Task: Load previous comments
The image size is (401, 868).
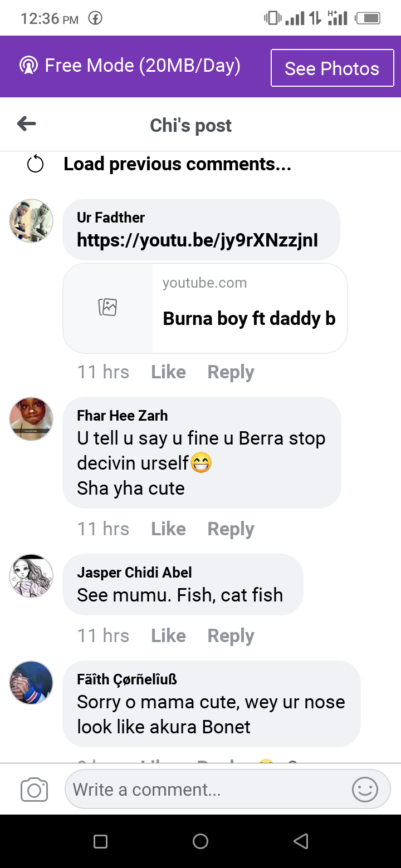Action: [177, 164]
